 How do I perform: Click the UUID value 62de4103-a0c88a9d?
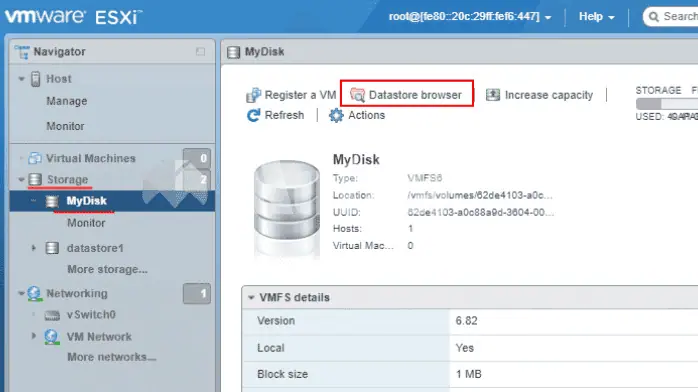[x=481, y=212]
